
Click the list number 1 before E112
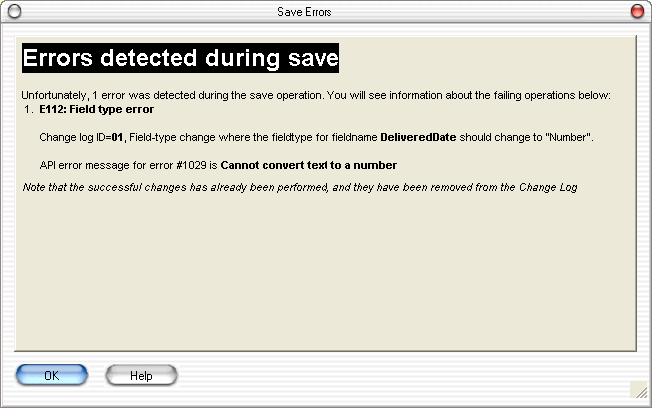tap(29, 108)
